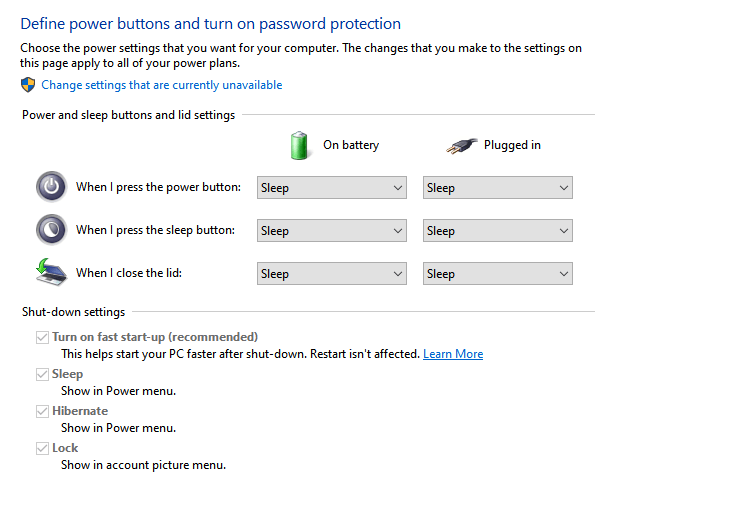The height and width of the screenshot is (524, 738).
Task: Open power button Plugged in dropdown
Action: point(498,188)
